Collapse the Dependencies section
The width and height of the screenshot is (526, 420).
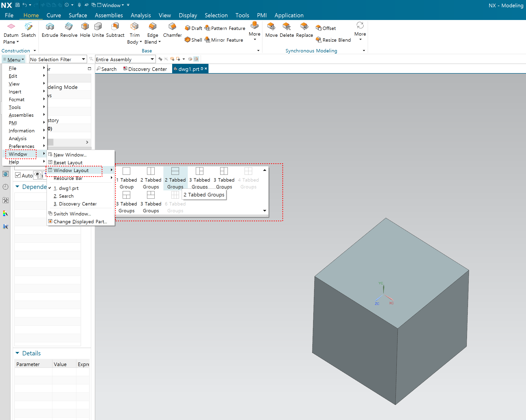pos(17,186)
